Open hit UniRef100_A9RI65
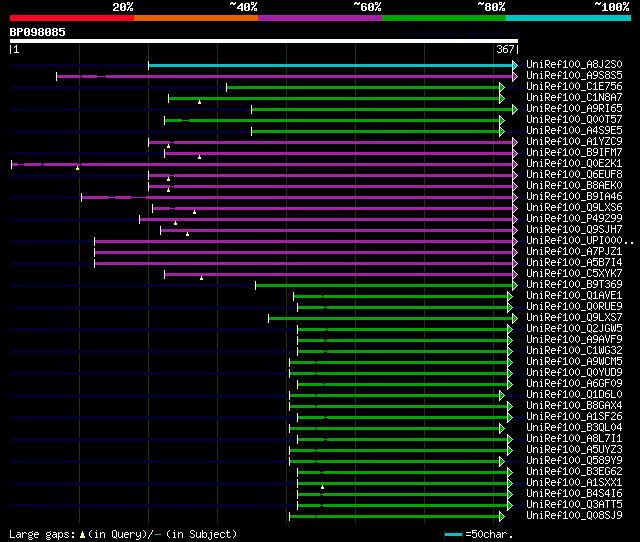Screen dimensions: 640x542 tap(574, 109)
